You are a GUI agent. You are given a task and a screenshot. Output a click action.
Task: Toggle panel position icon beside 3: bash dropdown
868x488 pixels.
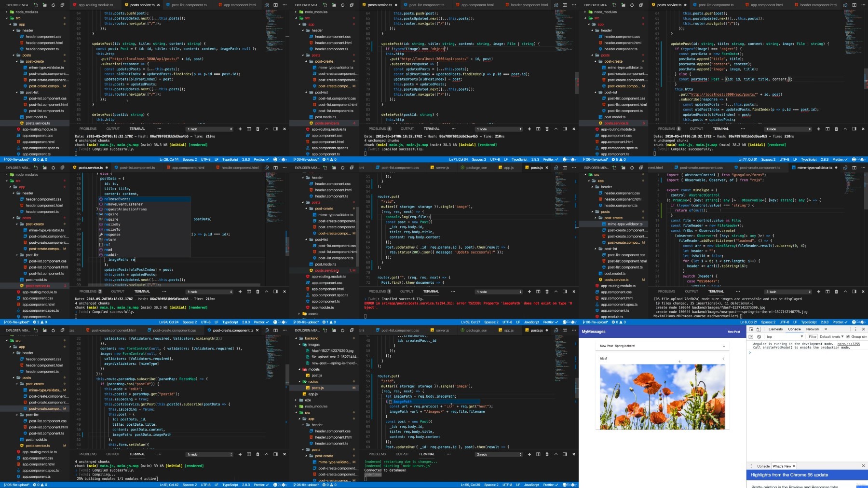coord(854,292)
